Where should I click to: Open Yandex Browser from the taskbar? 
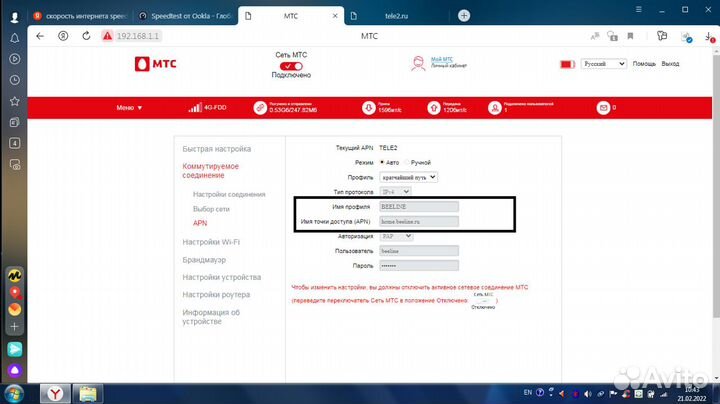coord(55,394)
